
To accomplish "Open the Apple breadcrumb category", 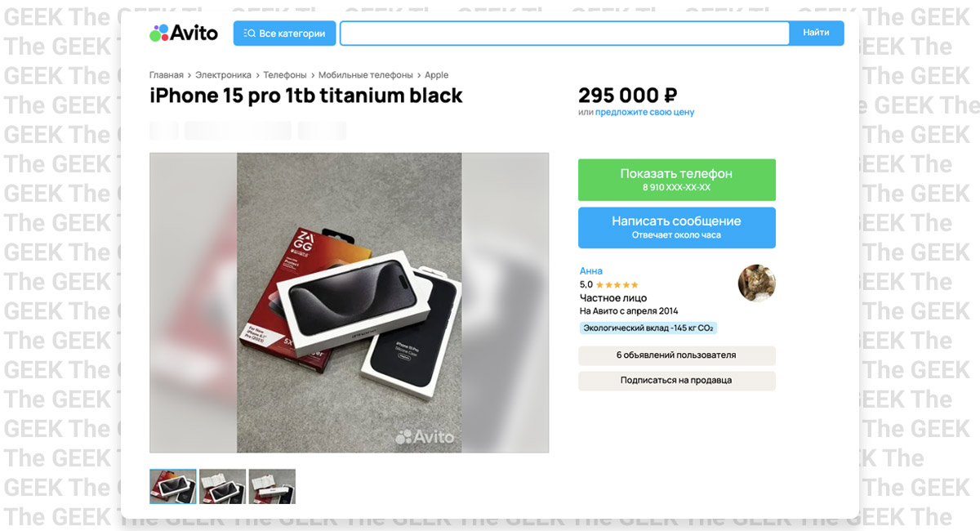I will [436, 75].
